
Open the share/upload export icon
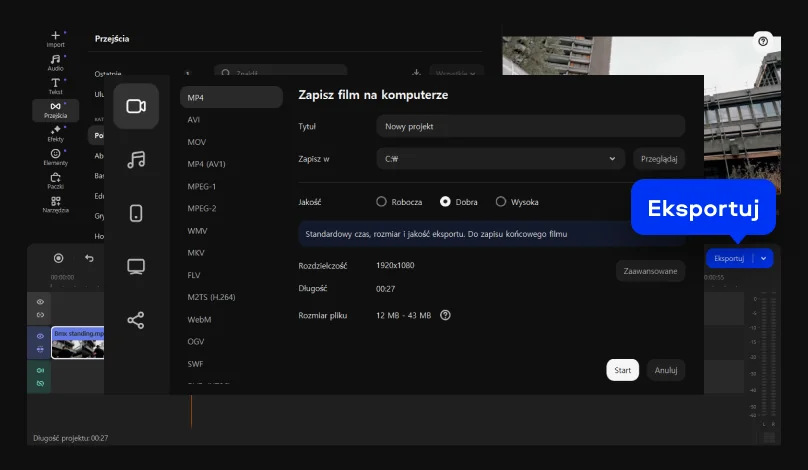pyautogui.click(x=136, y=320)
